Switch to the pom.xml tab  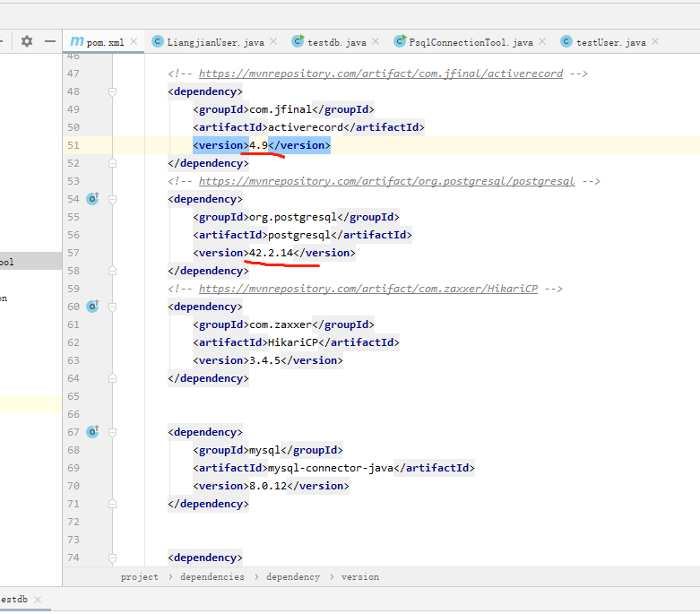click(104, 42)
